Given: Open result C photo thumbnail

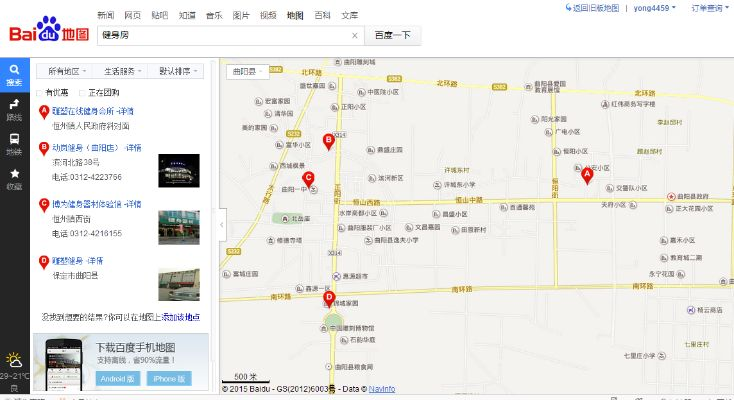Looking at the screenshot, I should (179, 228).
